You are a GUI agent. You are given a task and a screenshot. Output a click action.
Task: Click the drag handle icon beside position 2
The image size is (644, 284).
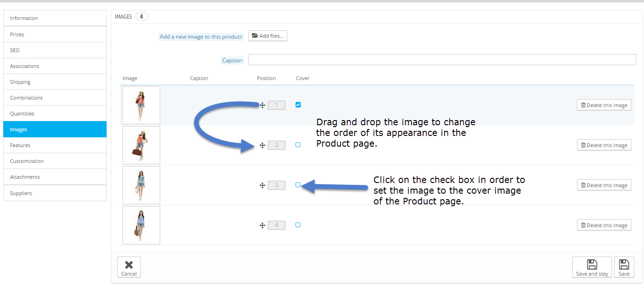(262, 145)
